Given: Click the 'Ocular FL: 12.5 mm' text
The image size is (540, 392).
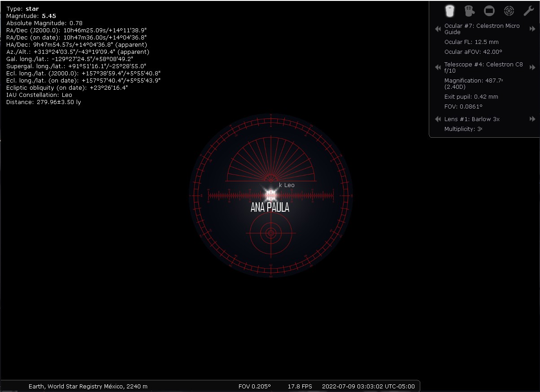Looking at the screenshot, I should pos(471,42).
